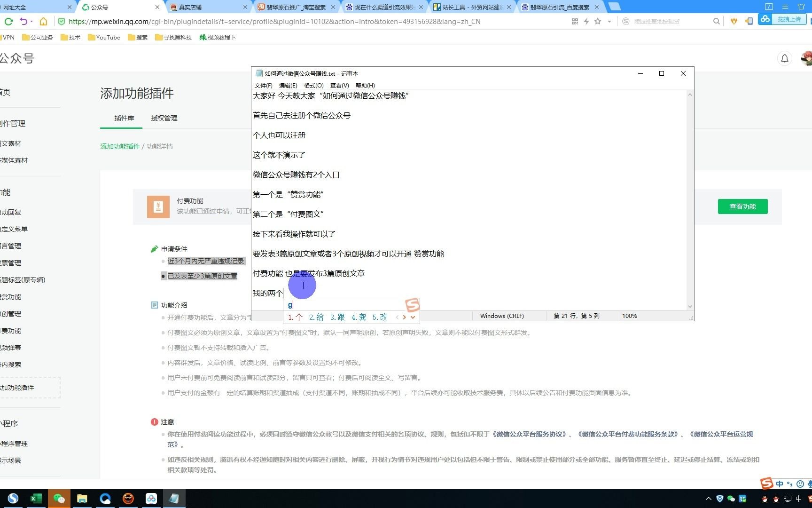The height and width of the screenshot is (508, 812).
Task: Click the send-to-phone icon in browser toolbar
Action: click(749, 21)
